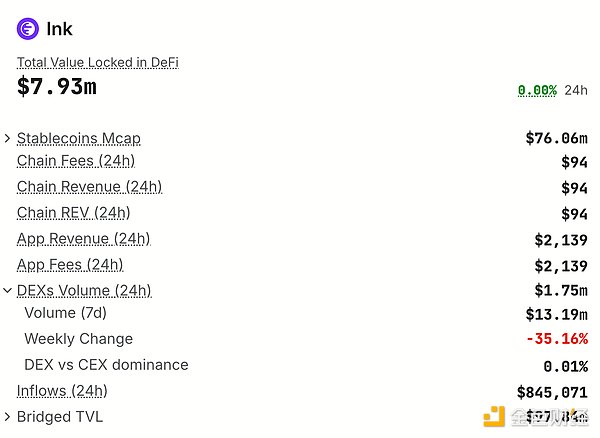600x438 pixels.
Task: Select the Volume (7d) sub-row label
Action: tap(64, 313)
